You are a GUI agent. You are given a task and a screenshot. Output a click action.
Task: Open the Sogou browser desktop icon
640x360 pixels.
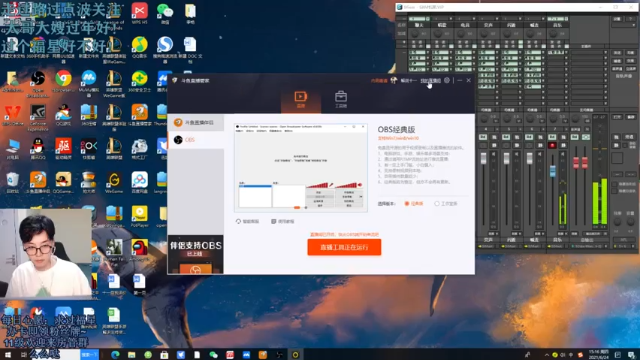click(x=165, y=49)
